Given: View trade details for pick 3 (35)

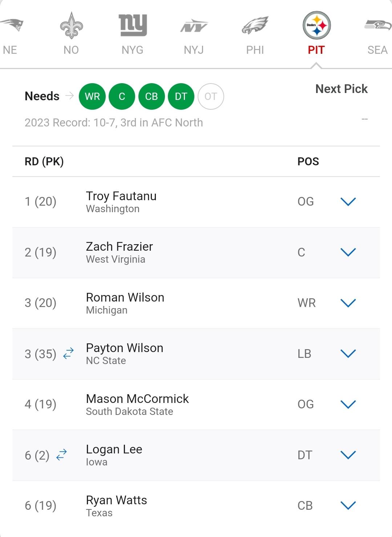Looking at the screenshot, I should point(68,354).
